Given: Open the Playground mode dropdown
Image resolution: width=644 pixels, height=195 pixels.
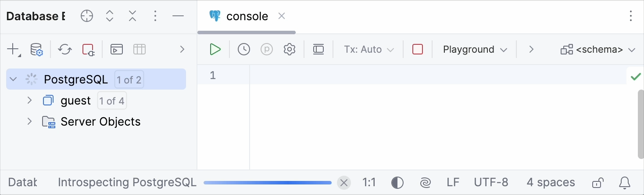Looking at the screenshot, I should point(475,49).
